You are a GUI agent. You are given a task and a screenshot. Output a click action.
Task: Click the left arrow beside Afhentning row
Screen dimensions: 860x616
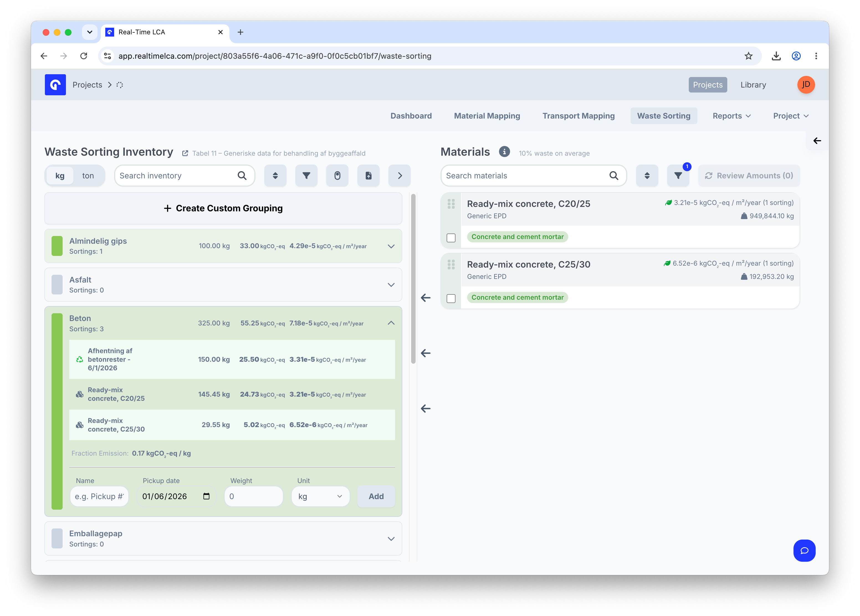point(426,353)
